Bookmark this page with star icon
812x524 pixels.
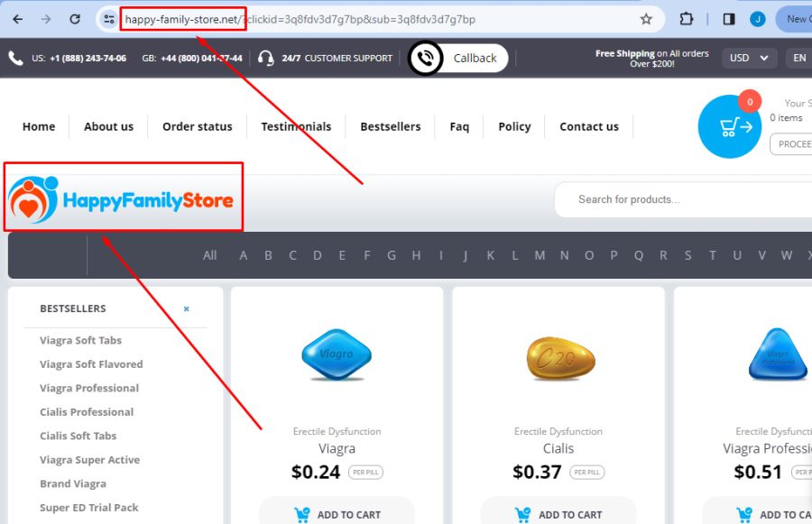coord(646,19)
